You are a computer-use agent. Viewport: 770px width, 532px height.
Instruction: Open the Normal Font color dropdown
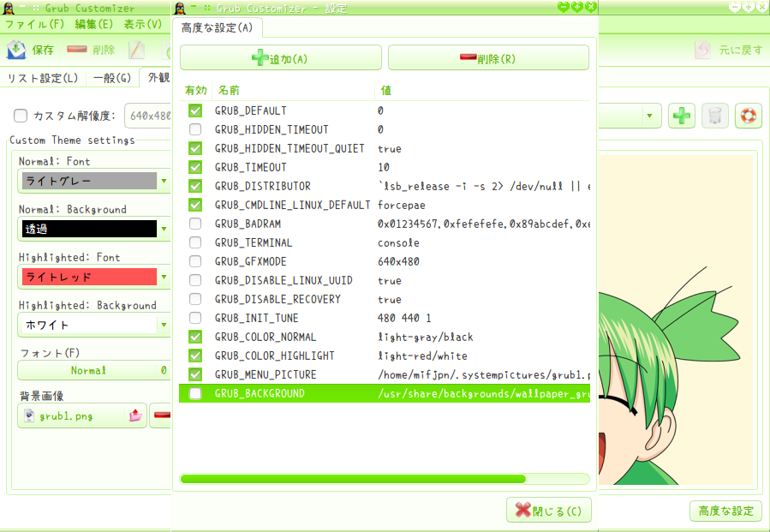pyautogui.click(x=164, y=181)
